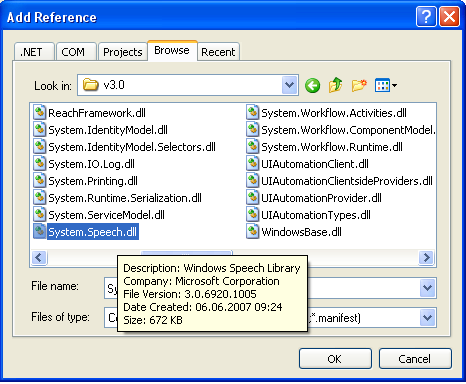
Task: Click the System.ServiceModel.dll file icon
Action: point(39,214)
